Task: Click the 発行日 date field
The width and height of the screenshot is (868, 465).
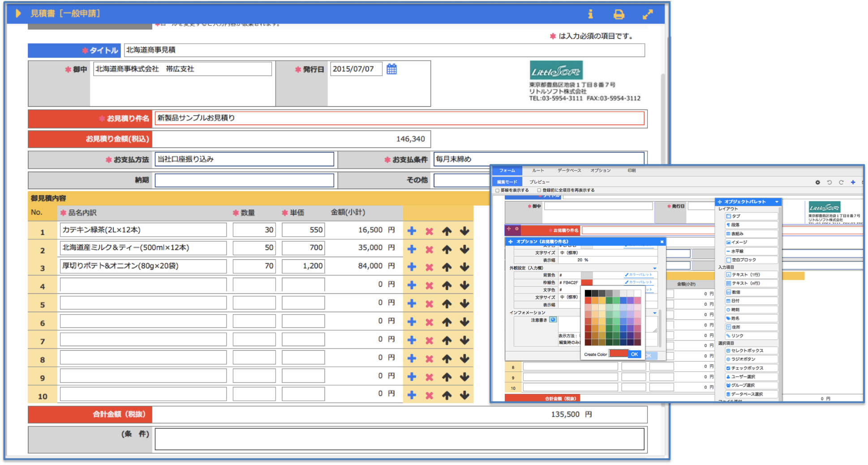Action: (356, 69)
